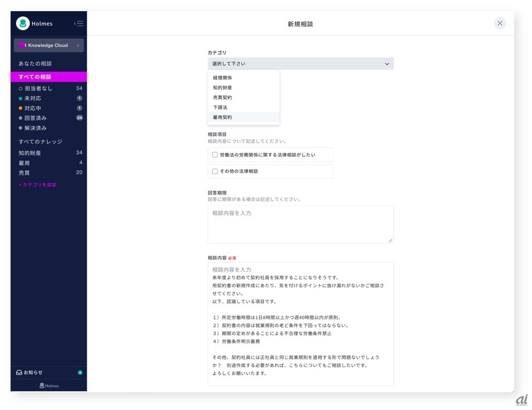Choose 雇用契約 from category list

(x=244, y=117)
